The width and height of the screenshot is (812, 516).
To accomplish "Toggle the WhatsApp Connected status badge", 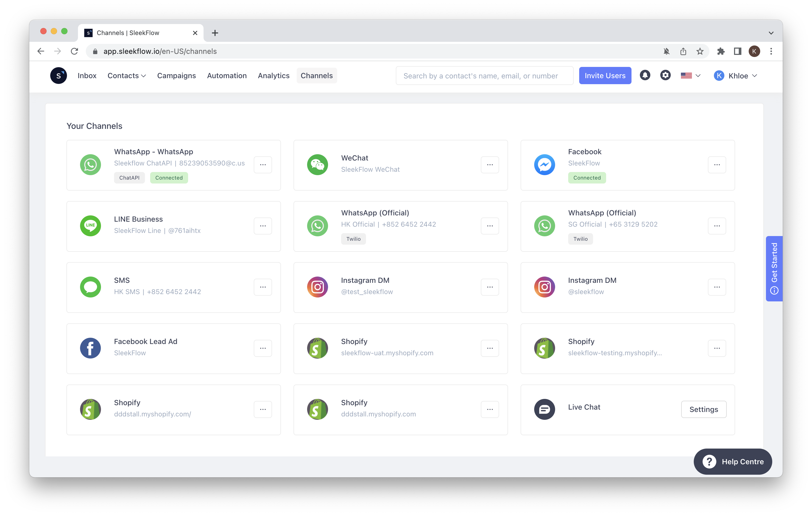I will [x=168, y=177].
